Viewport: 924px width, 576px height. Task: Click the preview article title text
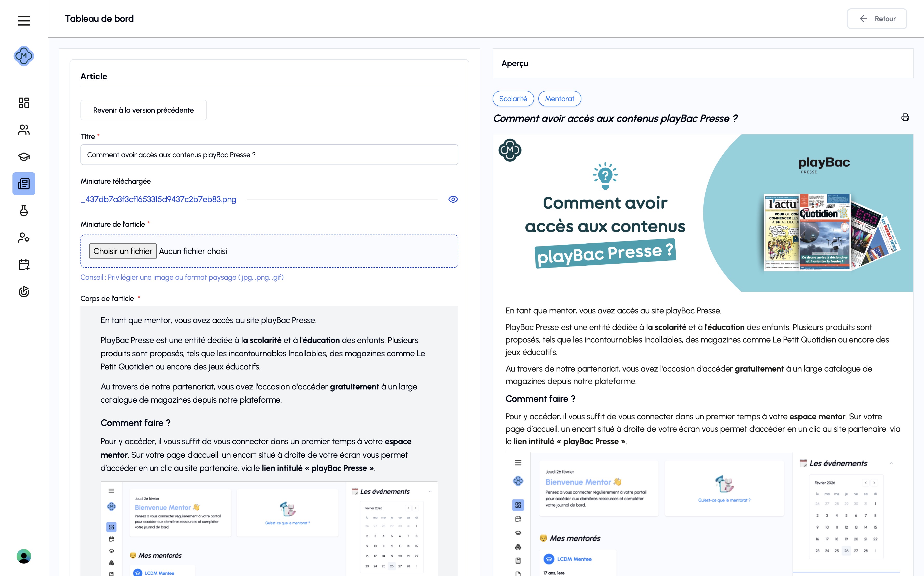(x=615, y=119)
